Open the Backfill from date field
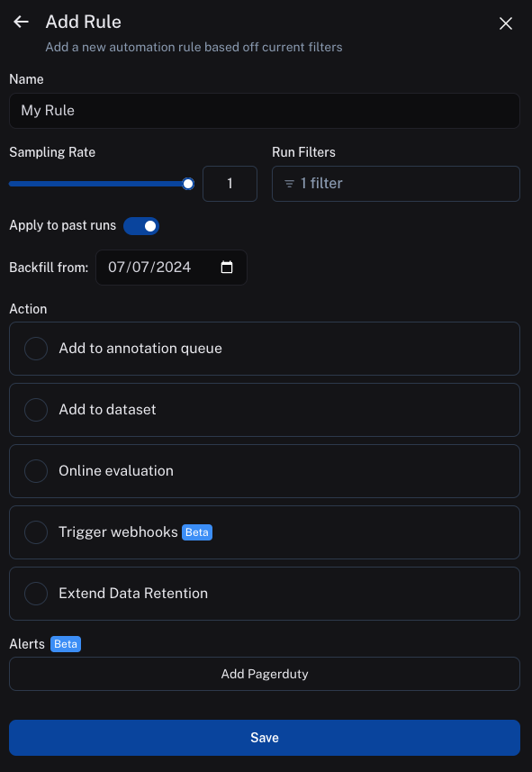 [171, 268]
